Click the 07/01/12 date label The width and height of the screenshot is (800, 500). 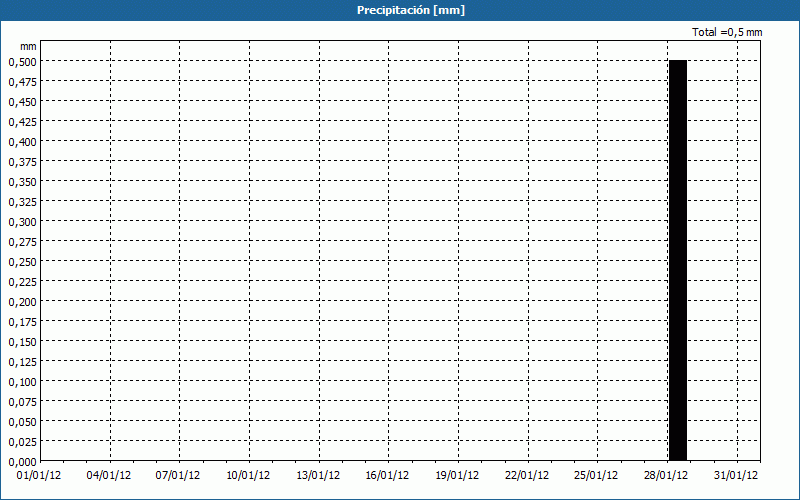pyautogui.click(x=178, y=476)
